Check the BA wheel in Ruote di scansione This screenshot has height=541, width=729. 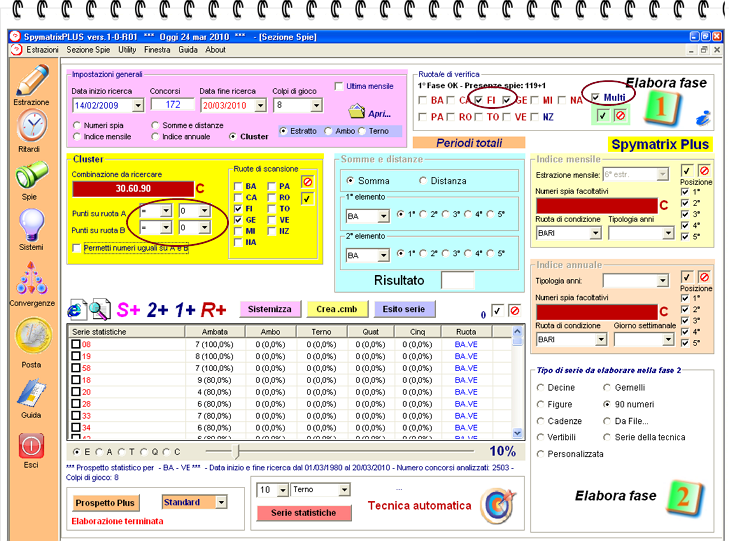238,186
